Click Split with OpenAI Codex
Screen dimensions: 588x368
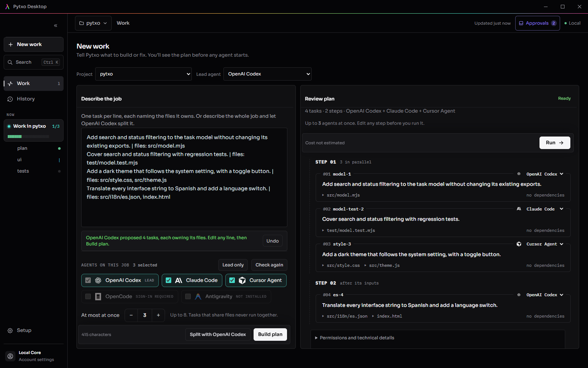[x=218, y=335]
